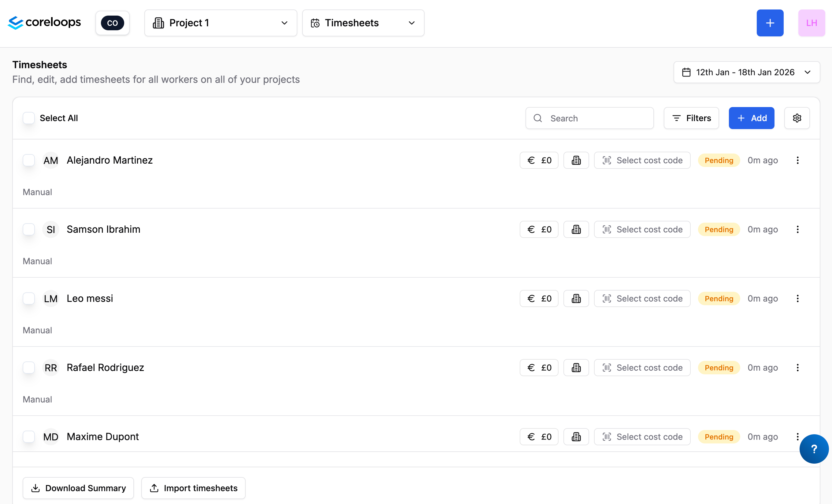Image resolution: width=832 pixels, height=504 pixels.
Task: Open the LH user avatar menu
Action: 812,23
